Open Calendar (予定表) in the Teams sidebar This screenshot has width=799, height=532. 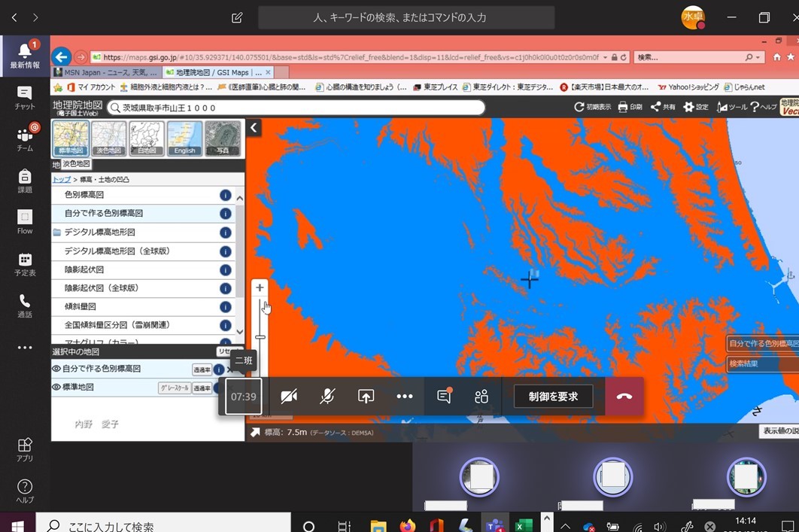(x=25, y=264)
